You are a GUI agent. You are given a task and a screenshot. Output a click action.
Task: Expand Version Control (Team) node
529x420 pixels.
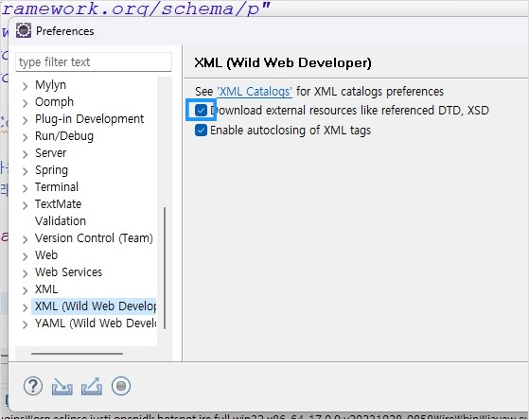coord(25,239)
